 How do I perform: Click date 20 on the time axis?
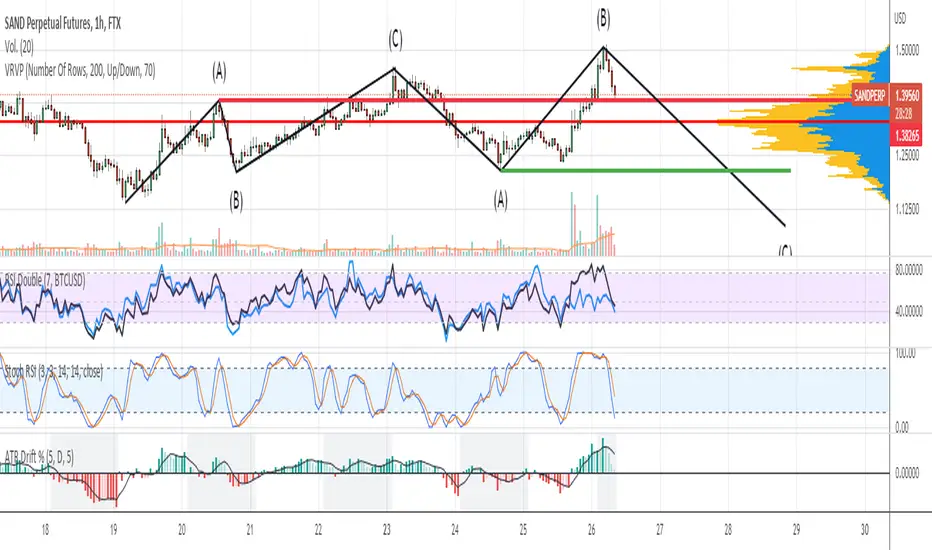182,530
